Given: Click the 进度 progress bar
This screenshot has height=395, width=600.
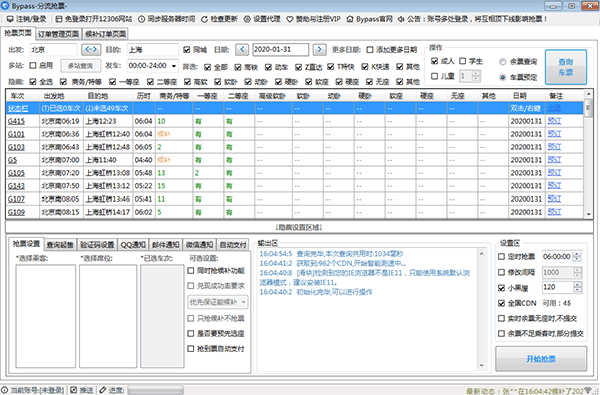Looking at the screenshot, I should tap(155, 390).
